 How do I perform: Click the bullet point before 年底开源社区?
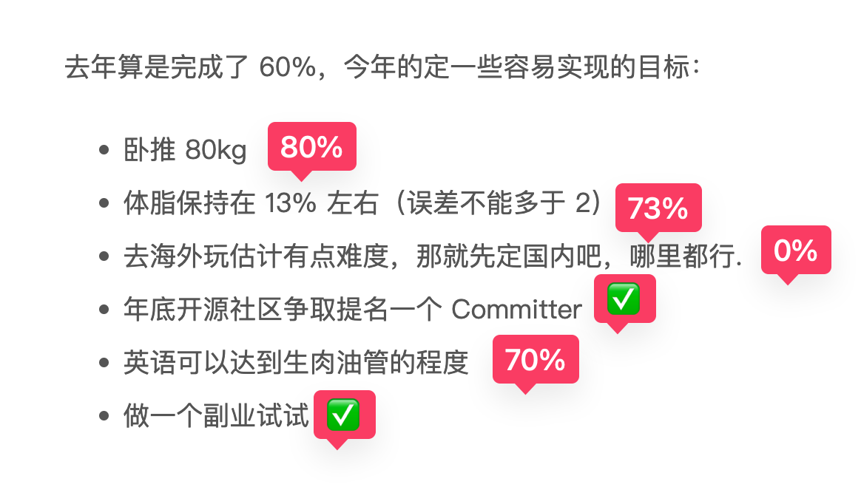[x=104, y=310]
